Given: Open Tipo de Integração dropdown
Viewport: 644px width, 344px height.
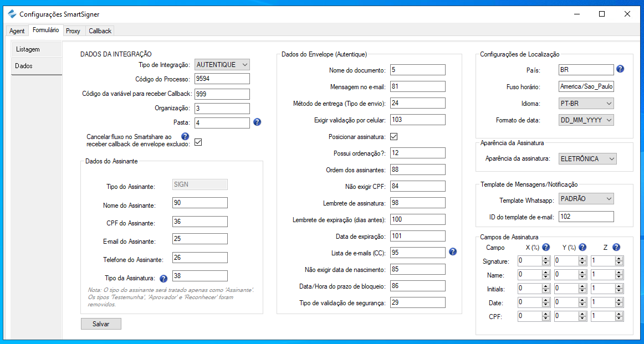Looking at the screenshot, I should pyautogui.click(x=222, y=64).
